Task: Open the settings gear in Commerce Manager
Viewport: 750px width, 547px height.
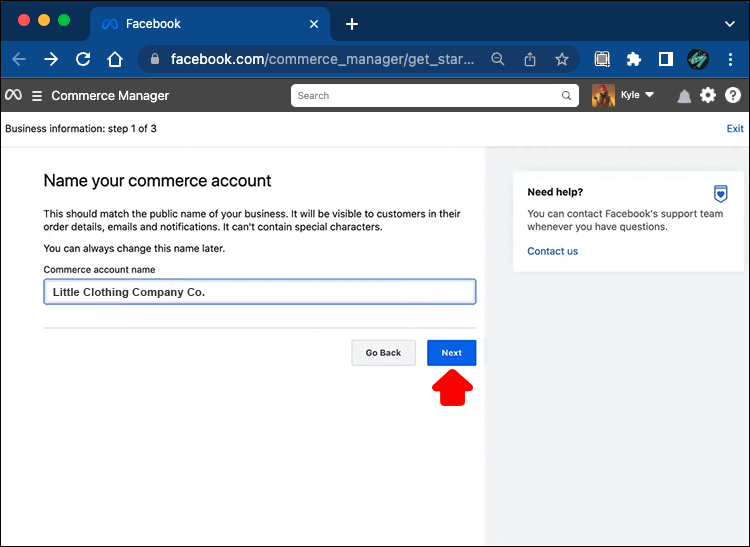Action: 708,95
